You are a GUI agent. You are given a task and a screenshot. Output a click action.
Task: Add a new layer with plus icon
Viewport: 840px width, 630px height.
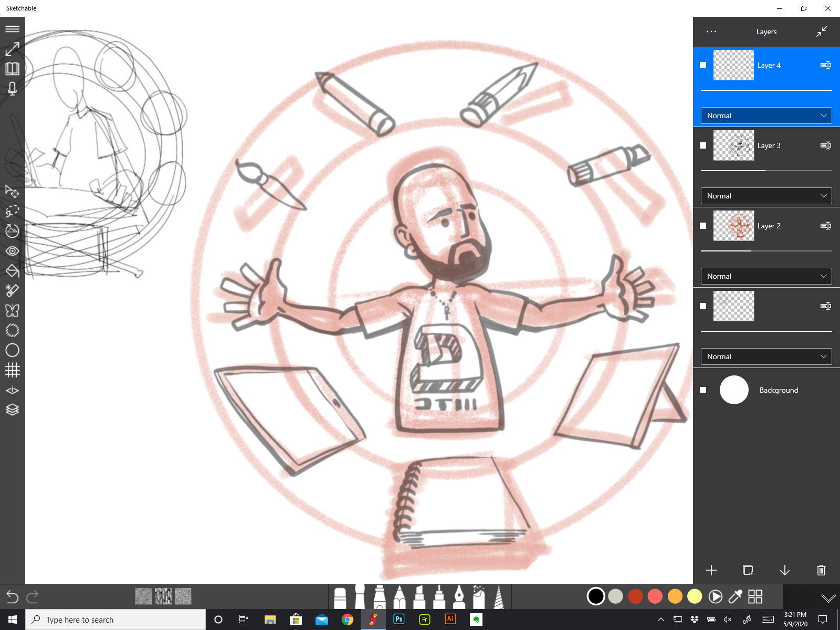[x=711, y=570]
